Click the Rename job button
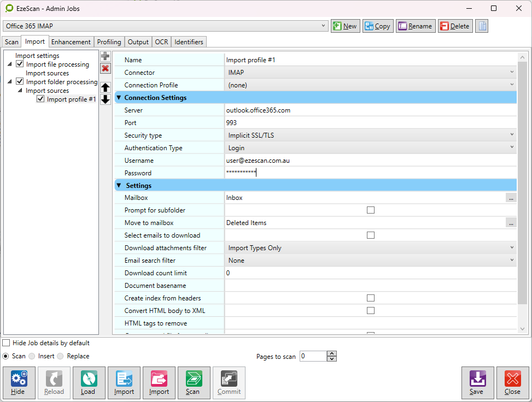This screenshot has height=402, width=532. (x=414, y=26)
